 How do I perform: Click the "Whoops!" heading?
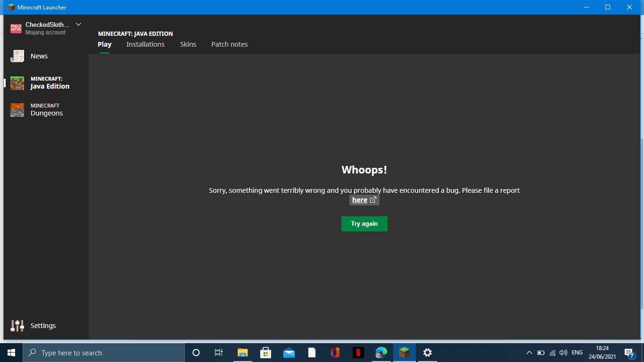tap(364, 170)
